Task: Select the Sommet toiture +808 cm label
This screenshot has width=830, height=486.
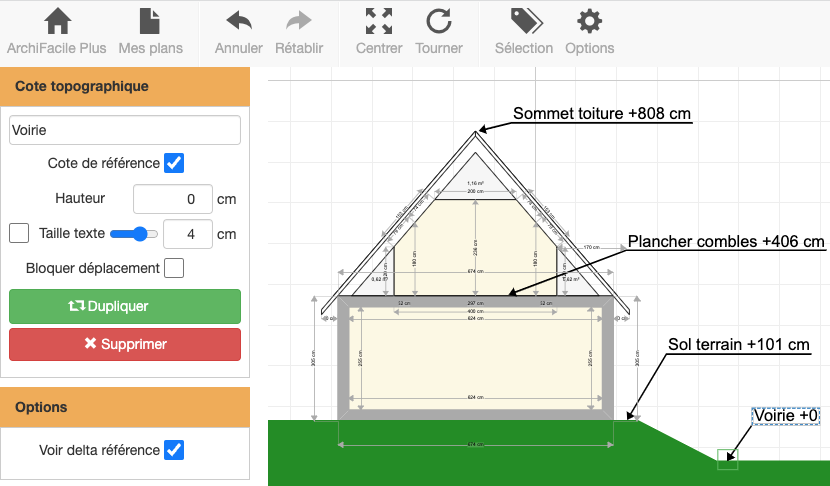Action: click(x=602, y=114)
